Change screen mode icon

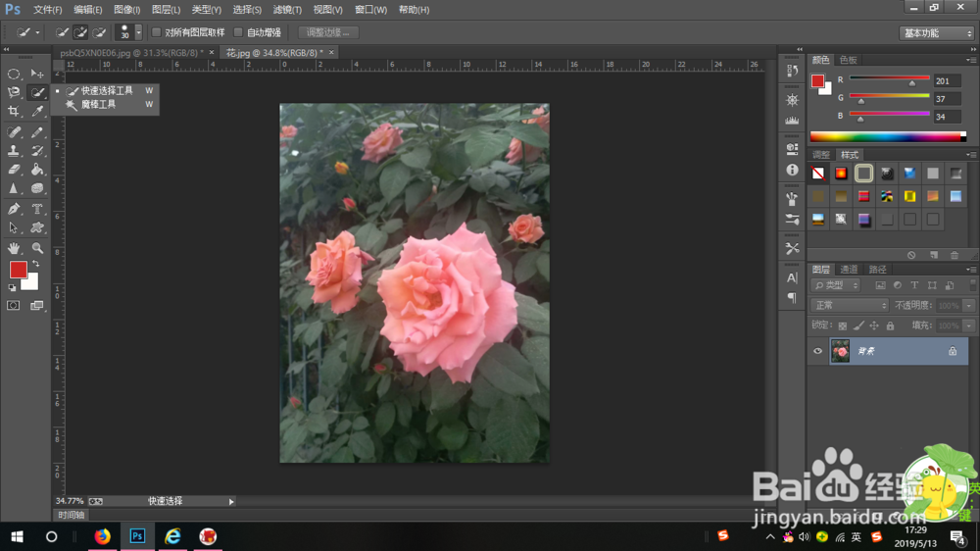click(x=37, y=306)
